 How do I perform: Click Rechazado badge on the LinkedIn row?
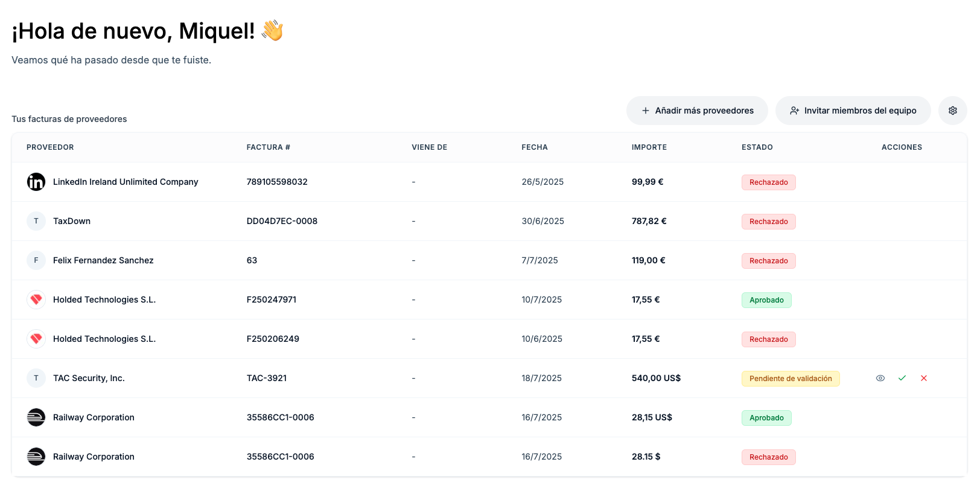pos(768,182)
